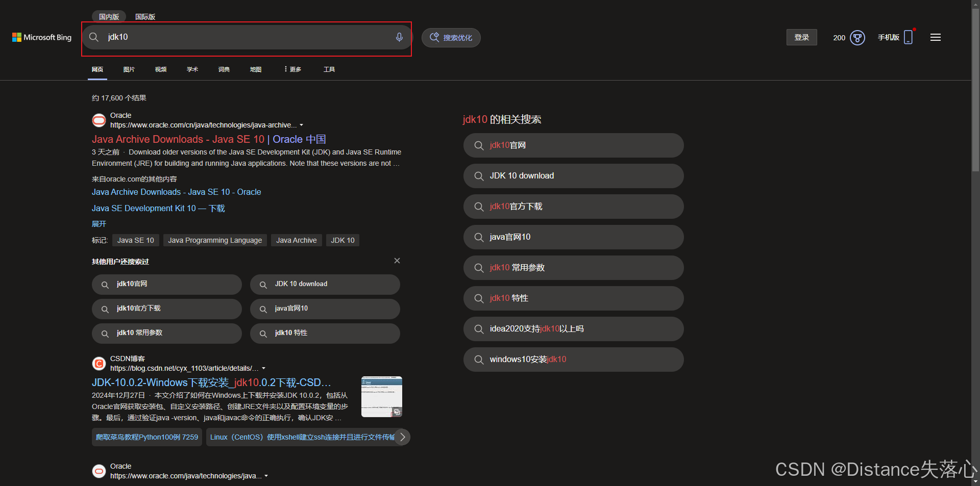This screenshot has height=486, width=980.
Task: Open the CSDN article thumbnail image
Action: pos(382,397)
